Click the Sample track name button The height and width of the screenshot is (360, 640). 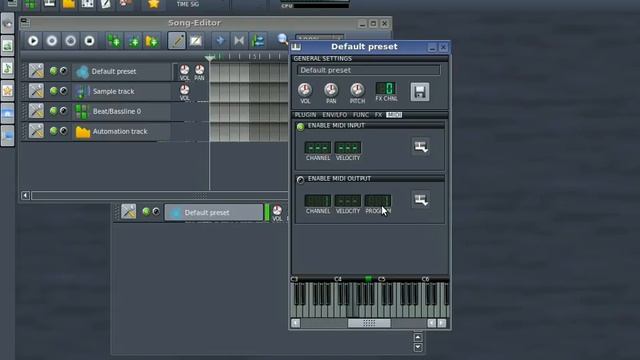[x=122, y=91]
